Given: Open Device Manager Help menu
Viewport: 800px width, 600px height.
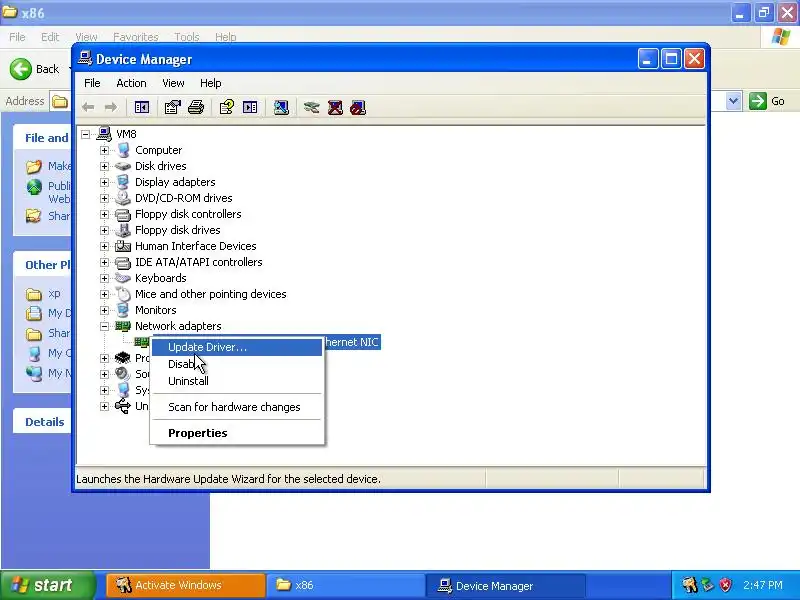Looking at the screenshot, I should (210, 83).
